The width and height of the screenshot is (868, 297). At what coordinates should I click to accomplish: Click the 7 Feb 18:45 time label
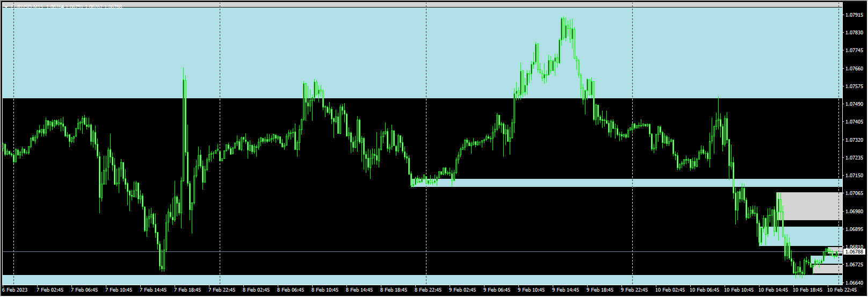click(x=187, y=290)
